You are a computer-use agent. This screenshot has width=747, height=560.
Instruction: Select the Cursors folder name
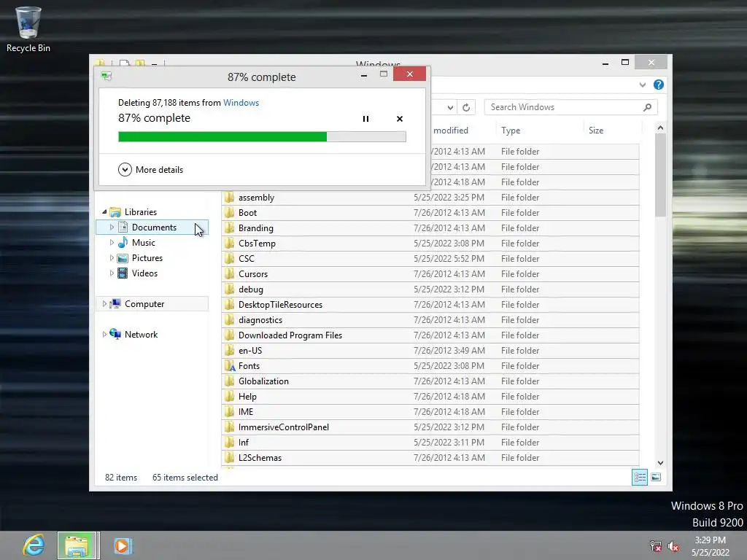pyautogui.click(x=253, y=274)
